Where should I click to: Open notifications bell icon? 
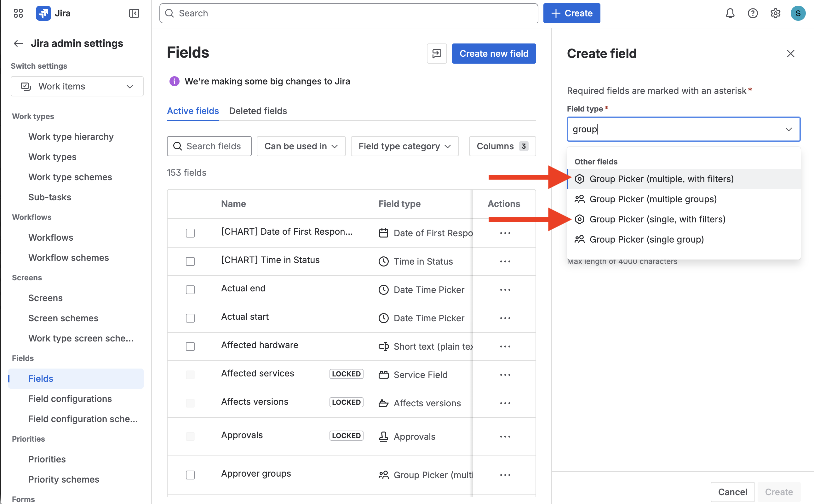[730, 13]
